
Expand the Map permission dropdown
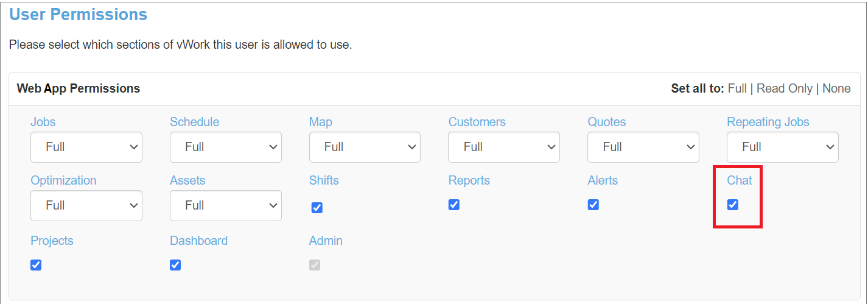365,147
